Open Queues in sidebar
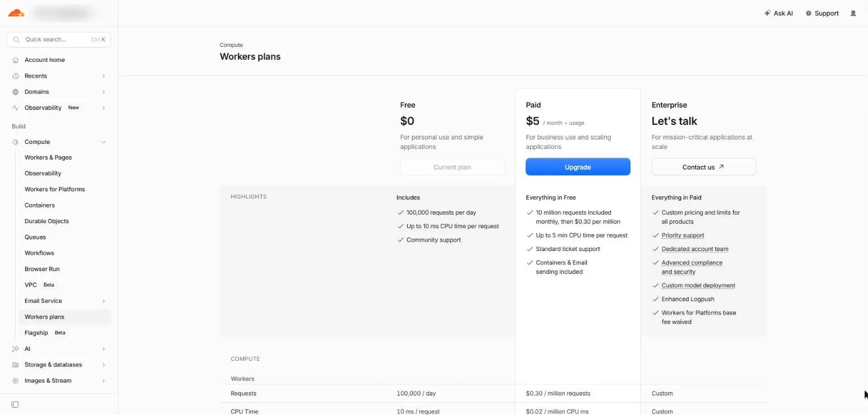 click(65, 237)
